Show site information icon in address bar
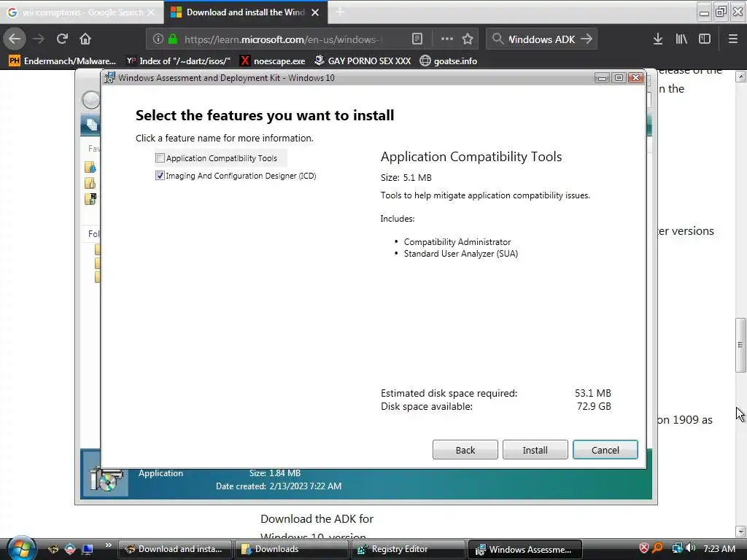 tap(158, 39)
